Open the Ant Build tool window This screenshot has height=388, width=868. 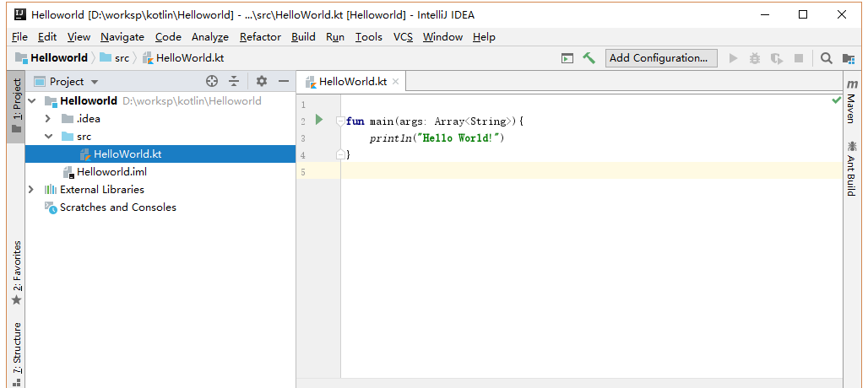coord(851,170)
